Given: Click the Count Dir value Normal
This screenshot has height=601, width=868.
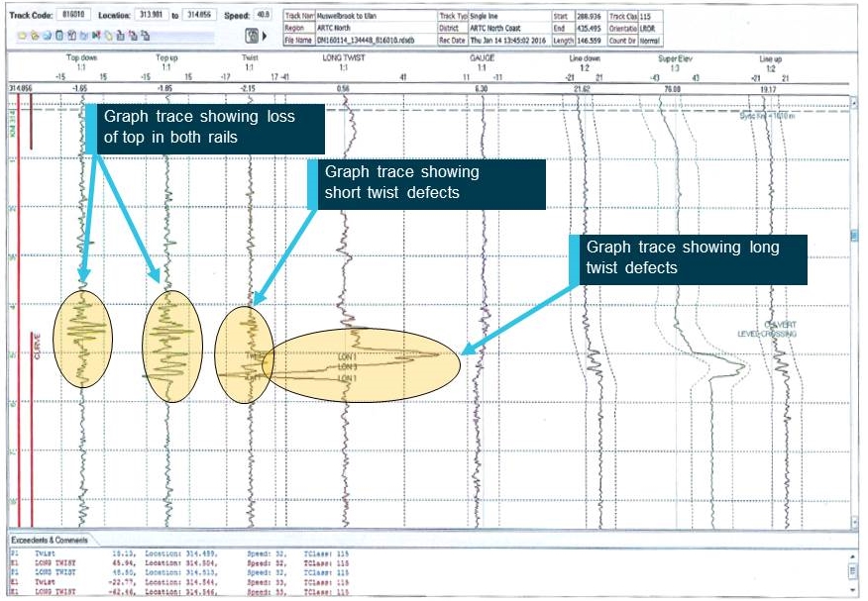Looking at the screenshot, I should point(649,41).
